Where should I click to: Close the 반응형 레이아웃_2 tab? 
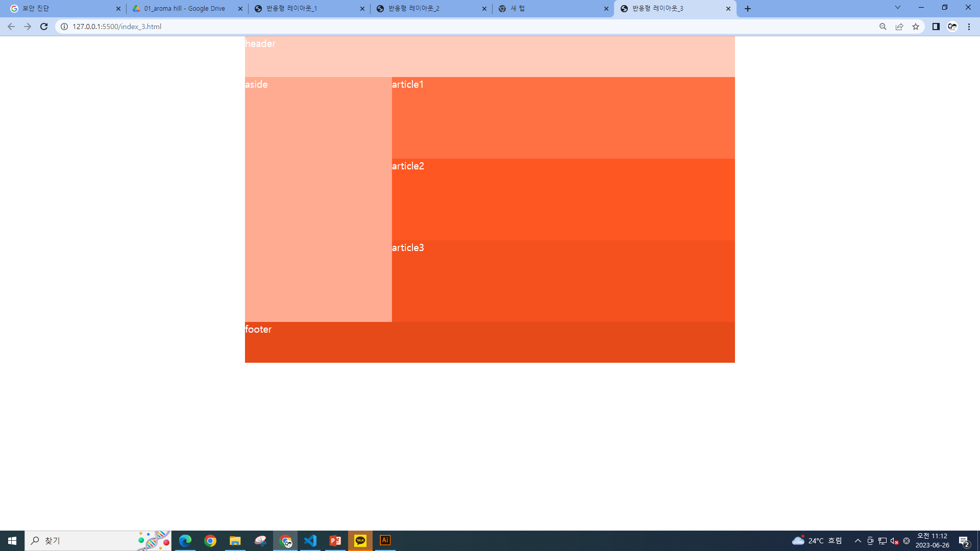click(x=484, y=9)
